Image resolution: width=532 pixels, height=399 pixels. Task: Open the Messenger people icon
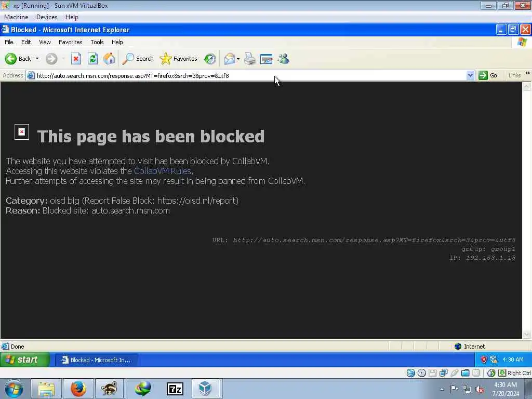point(283,59)
